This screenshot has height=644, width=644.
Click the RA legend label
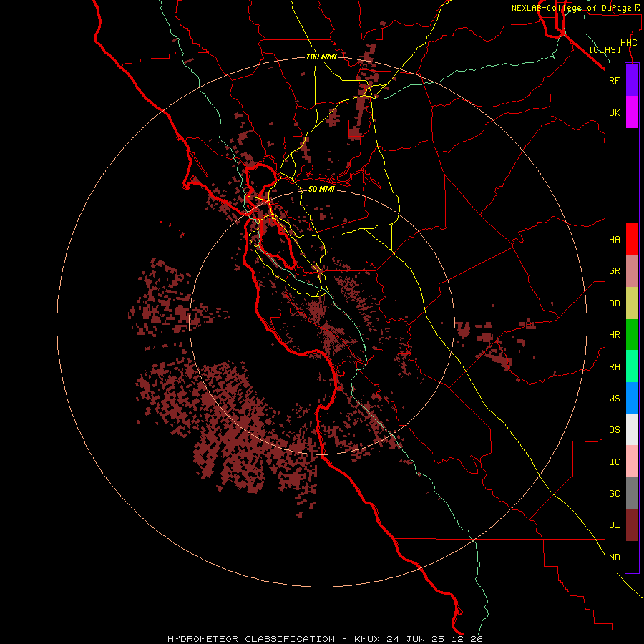614,367
